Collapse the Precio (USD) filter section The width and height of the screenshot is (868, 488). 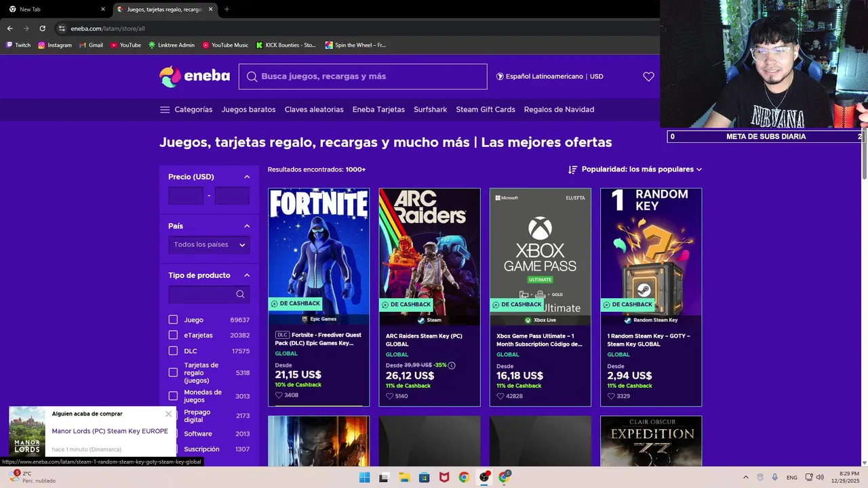247,177
